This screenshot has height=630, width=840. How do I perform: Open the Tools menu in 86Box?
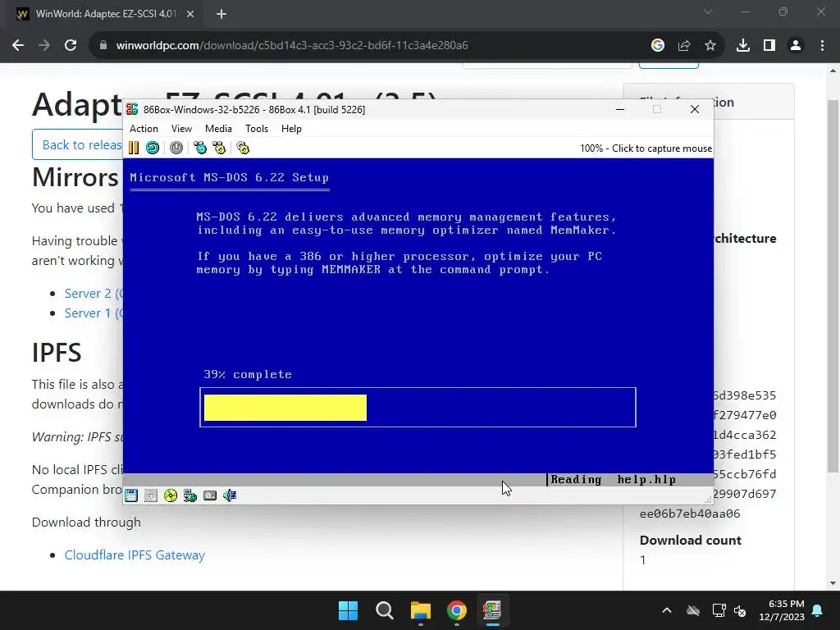pos(257,129)
